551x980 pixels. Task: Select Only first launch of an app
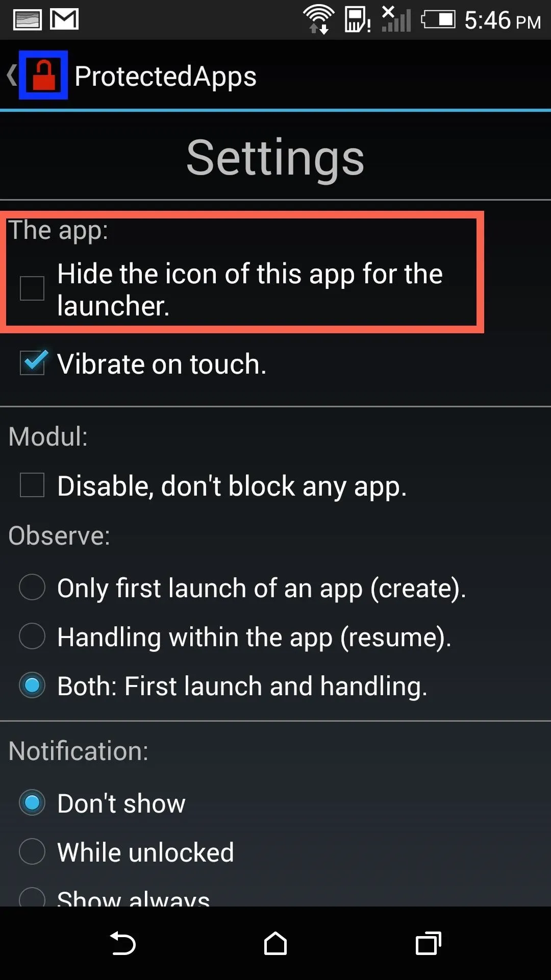32,587
